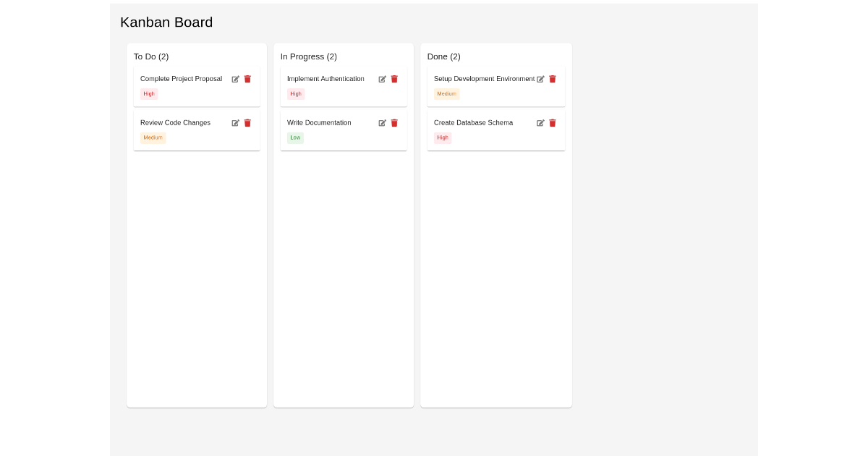The image size is (868, 456).
Task: Delete the Create Database Schema card
Action: point(553,123)
